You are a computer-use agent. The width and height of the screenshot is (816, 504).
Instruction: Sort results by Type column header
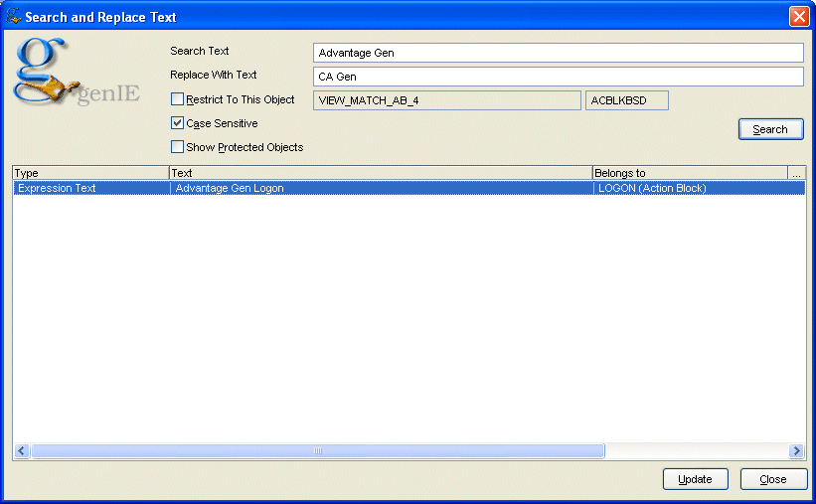pyautogui.click(x=90, y=173)
